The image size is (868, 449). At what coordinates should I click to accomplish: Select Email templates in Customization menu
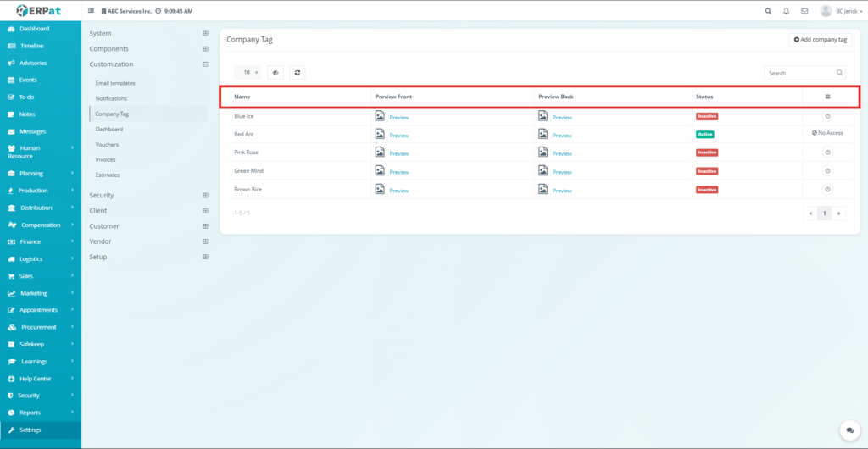(115, 83)
